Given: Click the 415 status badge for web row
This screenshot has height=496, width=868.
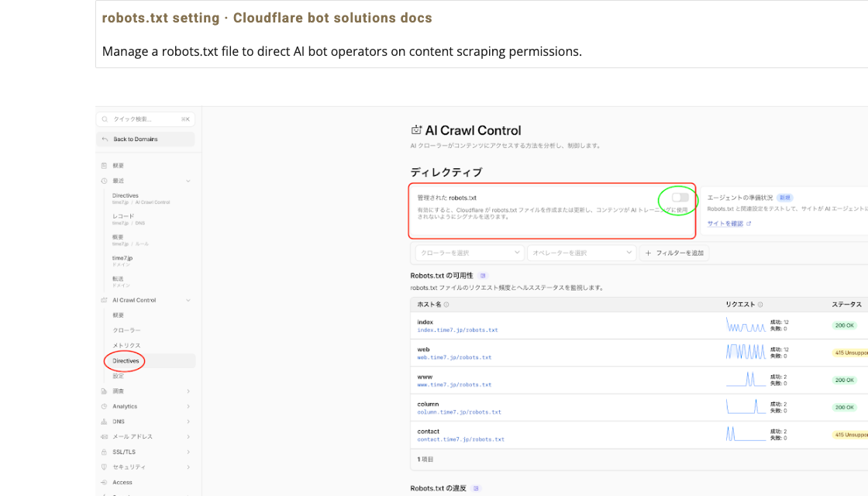Looking at the screenshot, I should pos(850,353).
